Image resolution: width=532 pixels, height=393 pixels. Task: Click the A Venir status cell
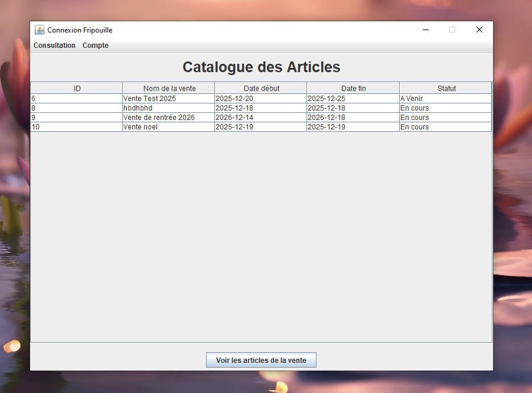click(x=413, y=99)
